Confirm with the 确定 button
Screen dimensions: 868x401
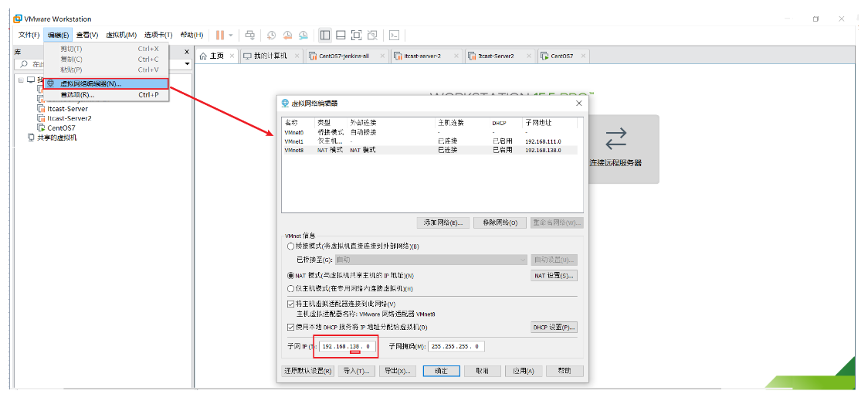click(441, 371)
